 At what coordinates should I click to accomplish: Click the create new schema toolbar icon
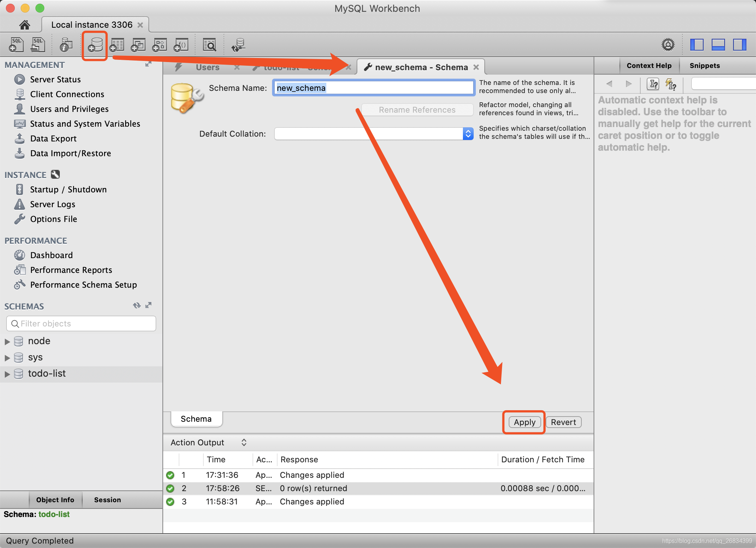[x=95, y=45]
